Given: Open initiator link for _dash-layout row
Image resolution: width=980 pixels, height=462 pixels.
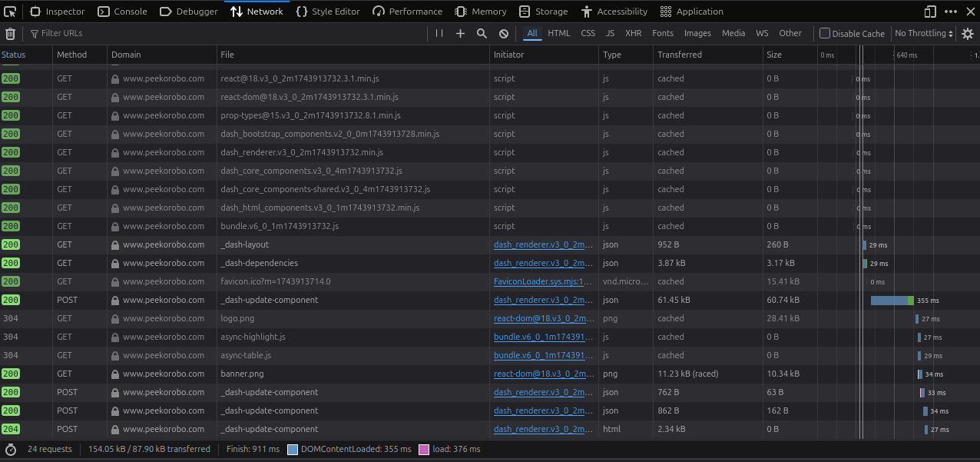Looking at the screenshot, I should 544,244.
